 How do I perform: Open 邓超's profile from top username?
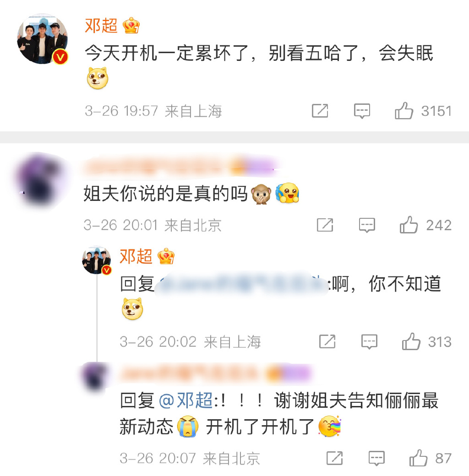coord(101,26)
